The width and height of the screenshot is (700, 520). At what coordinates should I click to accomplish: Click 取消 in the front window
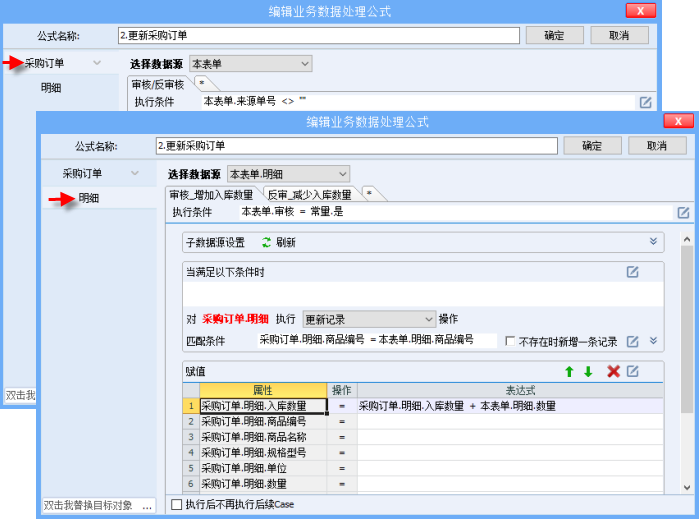click(657, 146)
